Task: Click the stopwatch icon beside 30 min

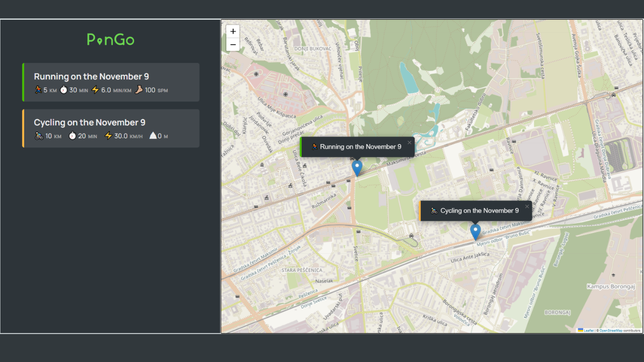Action: 63,90
